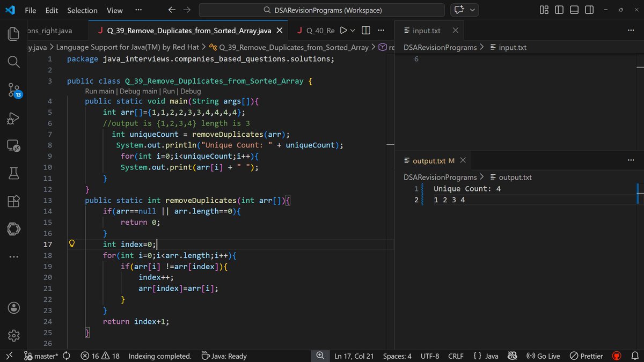Click the Run code lens link
This screenshot has height=362, width=644.
pos(169,91)
